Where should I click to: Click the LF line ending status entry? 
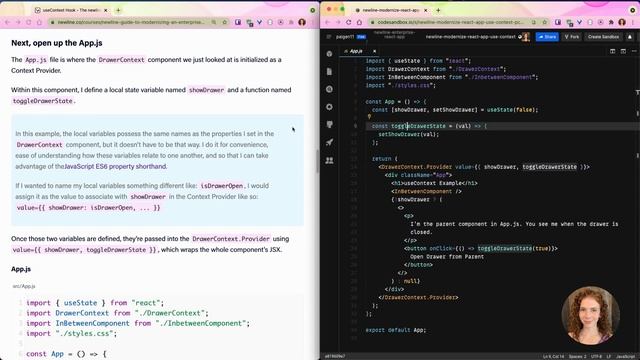point(609,356)
